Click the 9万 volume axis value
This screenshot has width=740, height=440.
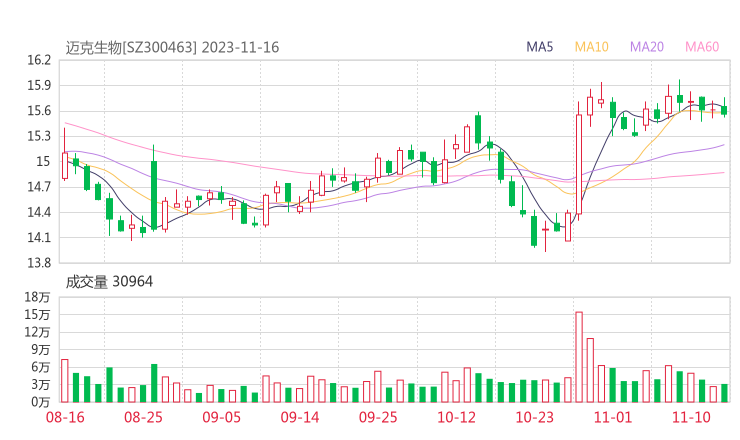tap(41, 350)
